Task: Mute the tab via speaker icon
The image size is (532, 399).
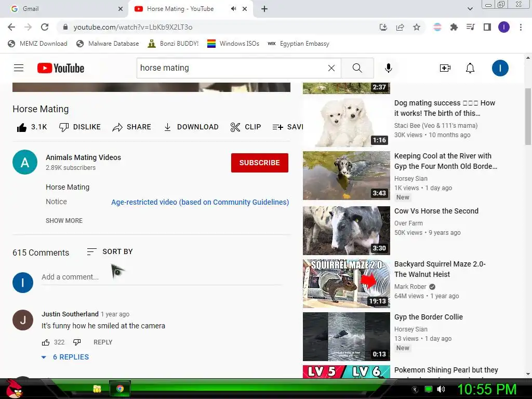Action: [x=233, y=9]
